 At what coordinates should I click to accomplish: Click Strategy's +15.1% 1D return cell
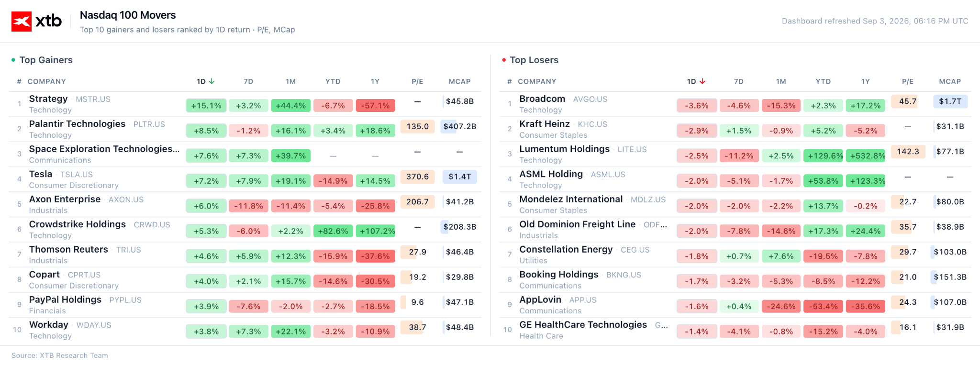(206, 106)
